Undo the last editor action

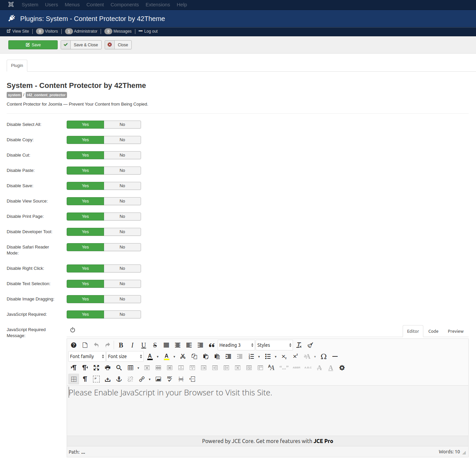[96, 345]
